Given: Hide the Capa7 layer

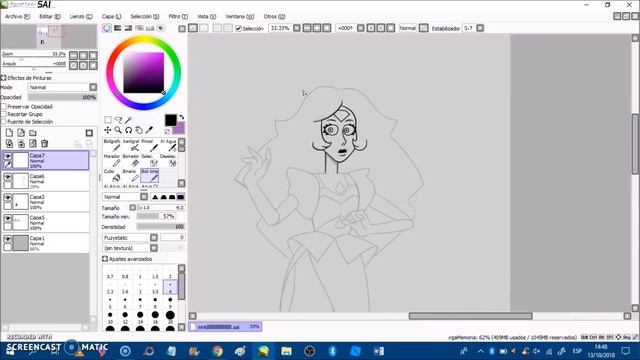Looking at the screenshot, I should coord(8,157).
